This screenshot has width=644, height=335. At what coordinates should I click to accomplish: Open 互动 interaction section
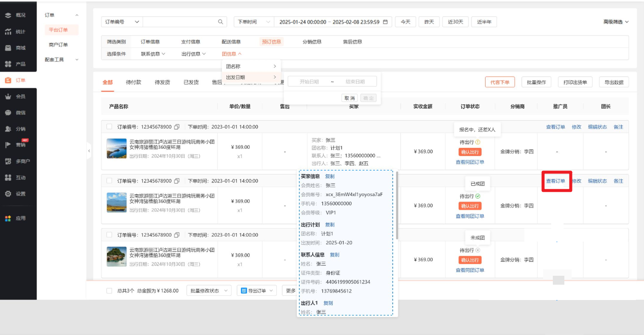click(x=16, y=177)
